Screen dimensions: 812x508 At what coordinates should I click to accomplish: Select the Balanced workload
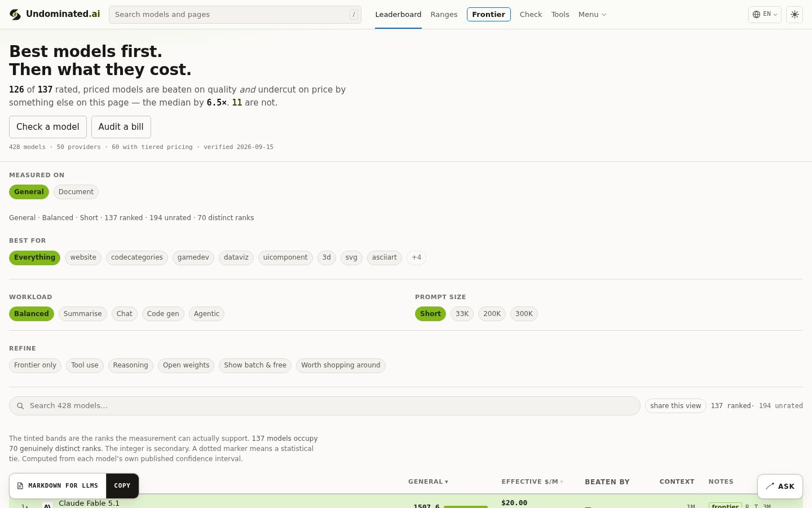click(x=32, y=314)
